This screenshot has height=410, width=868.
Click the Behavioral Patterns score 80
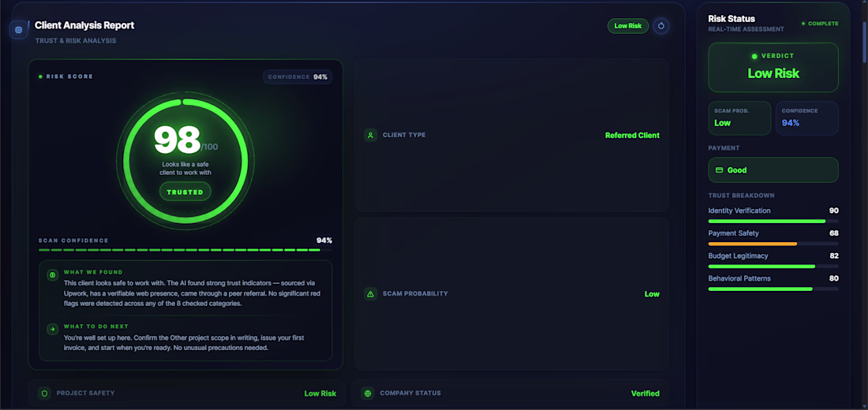(834, 278)
